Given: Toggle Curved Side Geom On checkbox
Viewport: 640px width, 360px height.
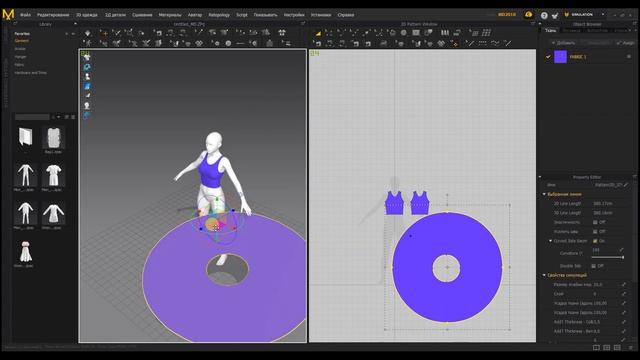Looking at the screenshot, I should pyautogui.click(x=595, y=241).
